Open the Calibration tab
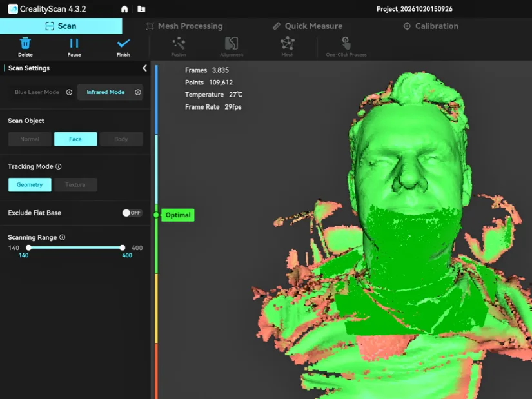The height and width of the screenshot is (399, 532). coord(431,26)
